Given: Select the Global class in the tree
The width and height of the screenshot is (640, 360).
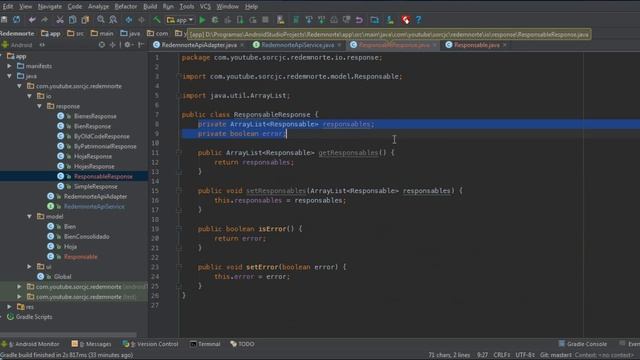Looking at the screenshot, I should 62,277.
